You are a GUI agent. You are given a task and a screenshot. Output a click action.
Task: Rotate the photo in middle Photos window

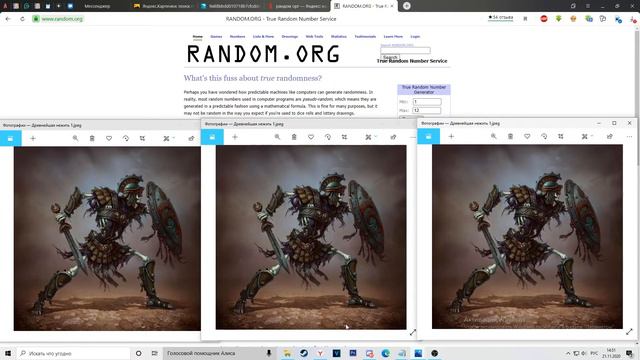point(328,137)
